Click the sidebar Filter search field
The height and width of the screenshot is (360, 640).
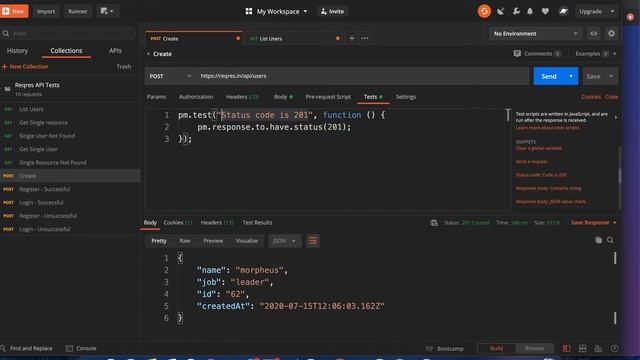click(x=69, y=33)
